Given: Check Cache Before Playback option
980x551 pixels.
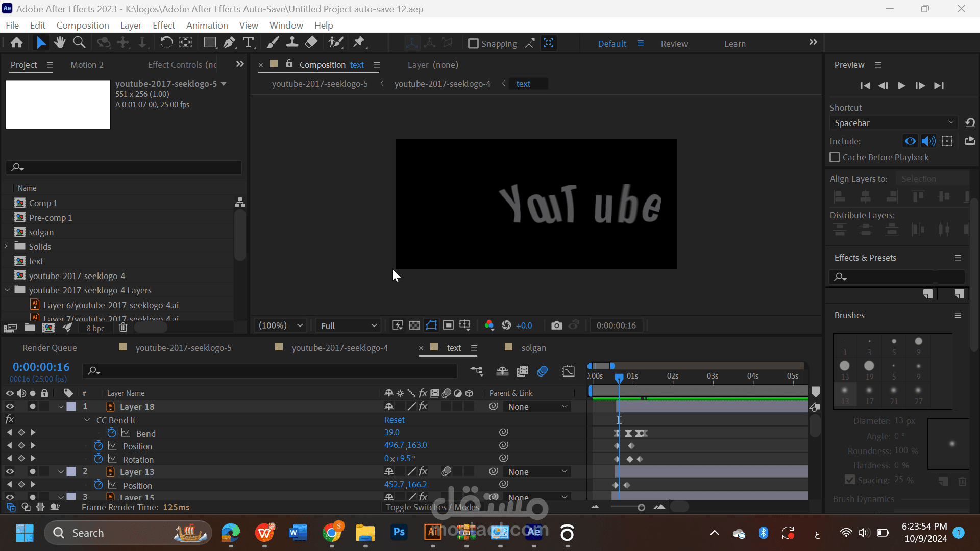Looking at the screenshot, I should (835, 157).
